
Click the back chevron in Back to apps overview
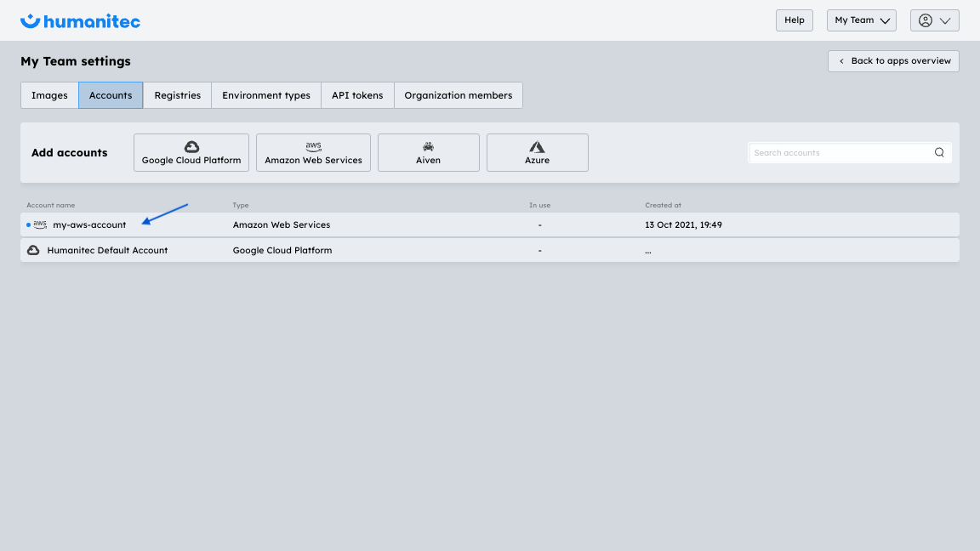pos(842,60)
